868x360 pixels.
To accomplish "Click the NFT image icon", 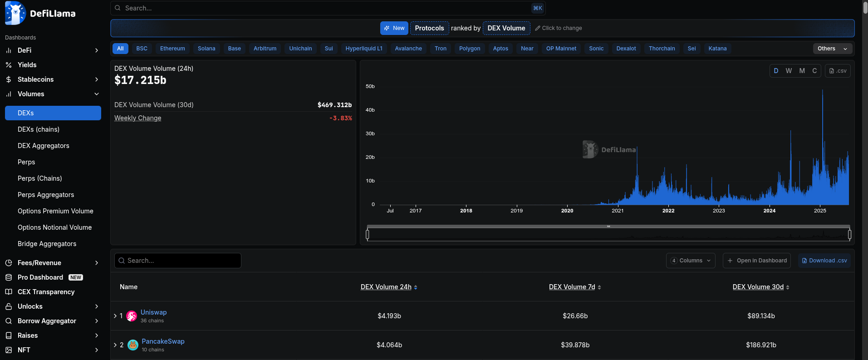I will pyautogui.click(x=9, y=350).
